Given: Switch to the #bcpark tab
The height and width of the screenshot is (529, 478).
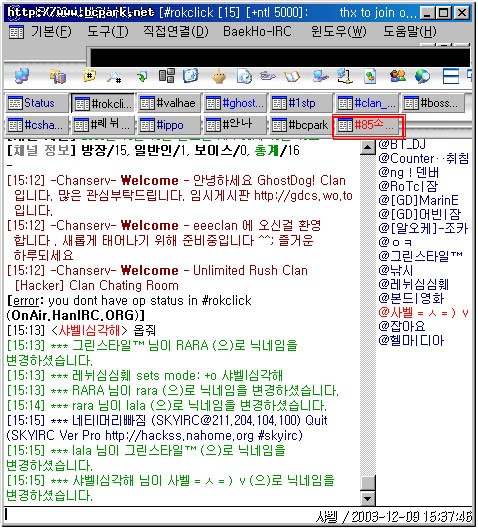Looking at the screenshot, I should click(301, 125).
